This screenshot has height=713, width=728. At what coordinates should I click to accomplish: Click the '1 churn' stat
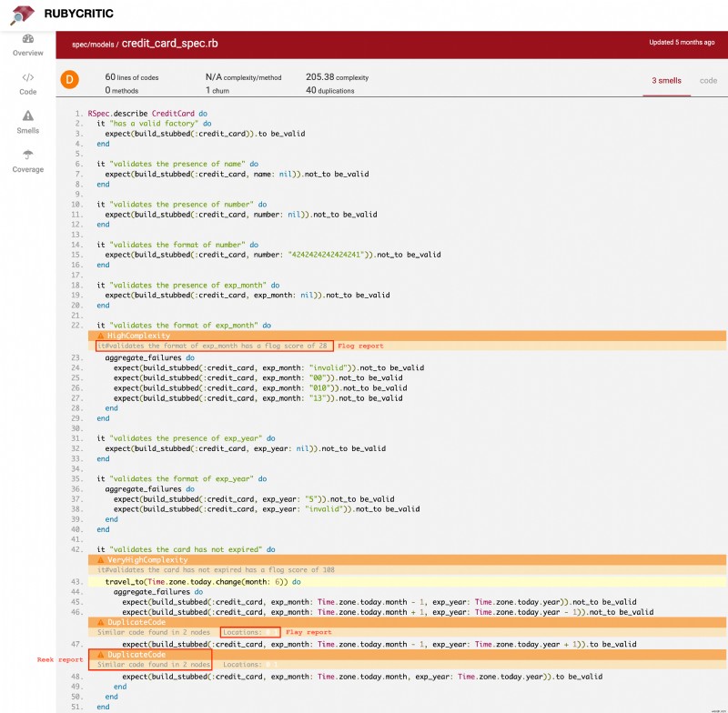(217, 90)
